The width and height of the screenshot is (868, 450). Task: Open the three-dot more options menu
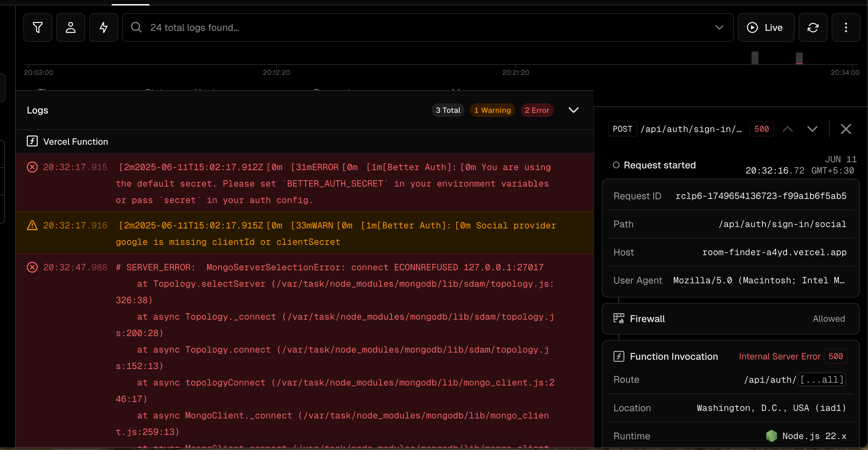[846, 27]
